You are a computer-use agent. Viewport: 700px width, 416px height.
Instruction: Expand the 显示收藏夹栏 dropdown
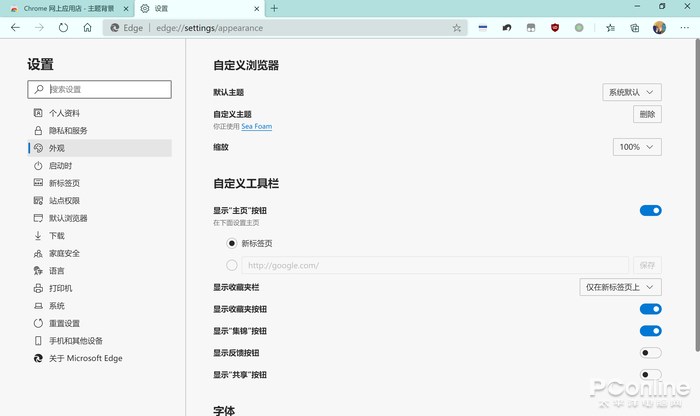pos(621,287)
